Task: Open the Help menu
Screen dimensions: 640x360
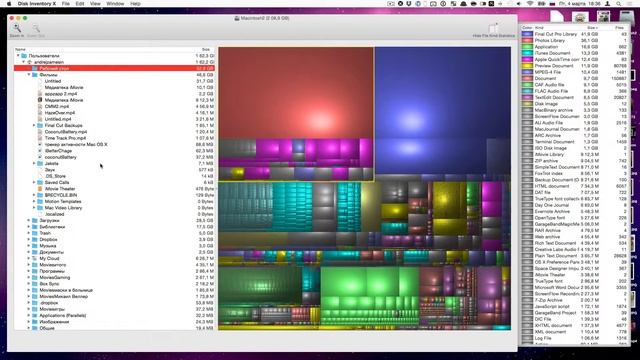Action: click(x=135, y=4)
